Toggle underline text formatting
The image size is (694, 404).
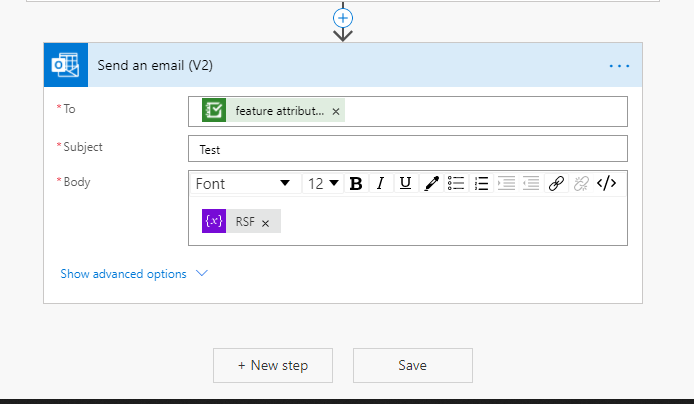click(405, 183)
